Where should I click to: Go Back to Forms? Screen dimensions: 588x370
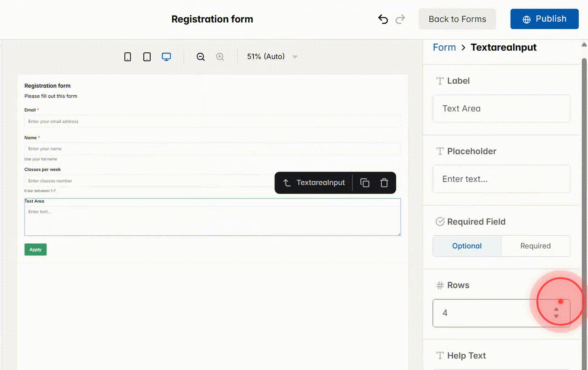tap(457, 19)
